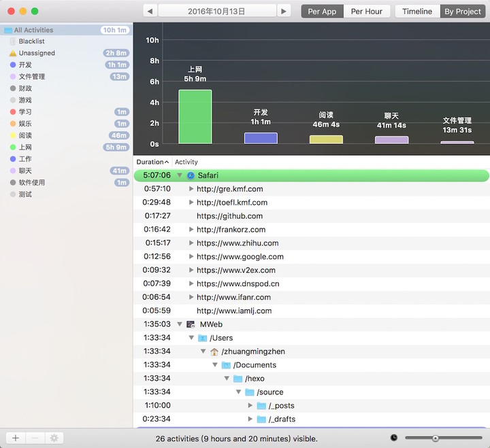
Task: Switch to Per App view
Action: tap(322, 12)
